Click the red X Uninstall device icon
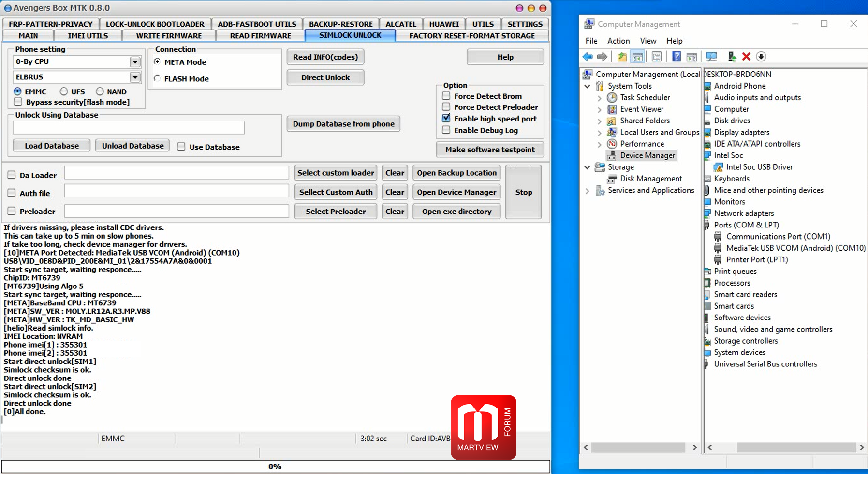This screenshot has height=484, width=868. click(746, 57)
